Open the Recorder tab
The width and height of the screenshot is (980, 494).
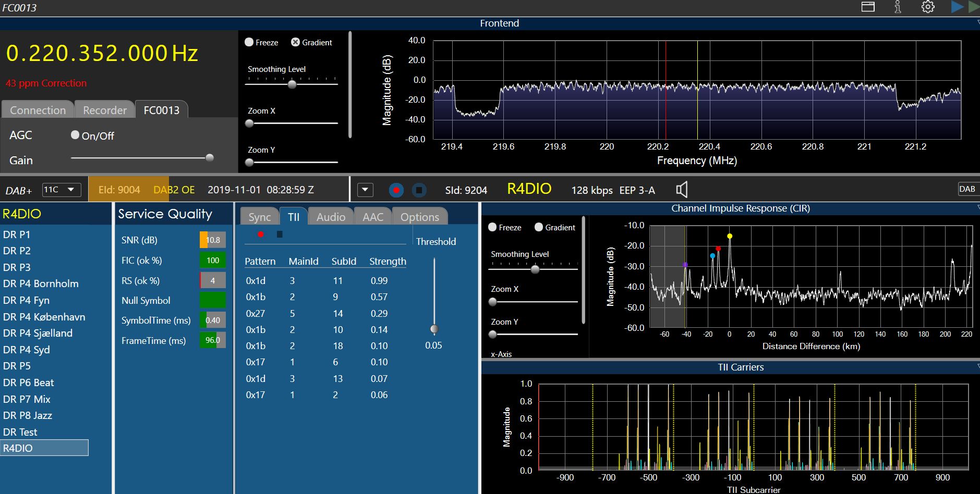pyautogui.click(x=105, y=110)
